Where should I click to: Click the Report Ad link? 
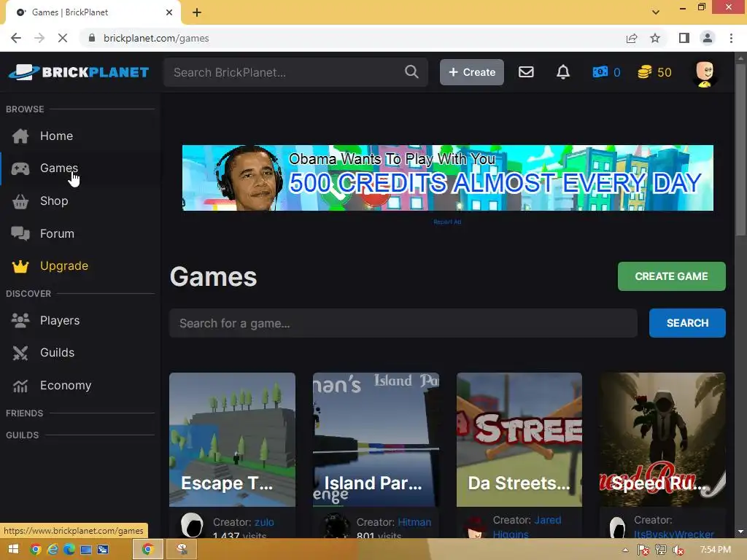[447, 222]
